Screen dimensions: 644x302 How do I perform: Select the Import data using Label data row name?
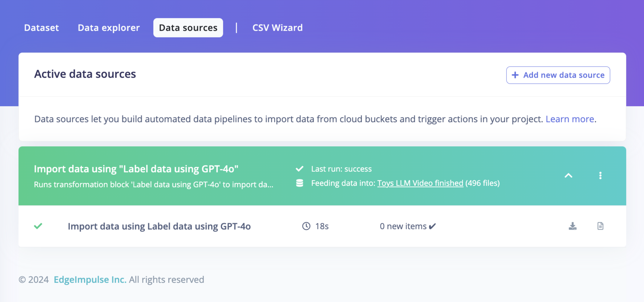pos(159,226)
